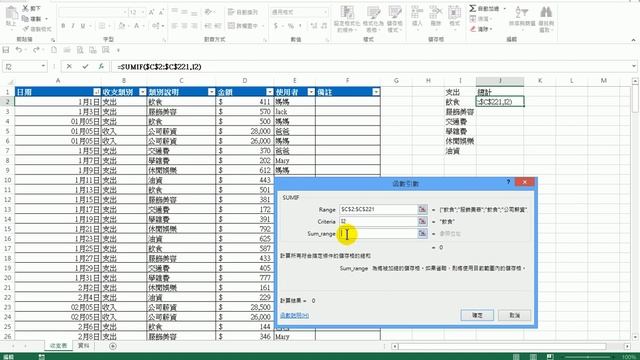Screen dimensions: 640x360
Task: Toggle Bold formatting
Action: click(x=63, y=26)
